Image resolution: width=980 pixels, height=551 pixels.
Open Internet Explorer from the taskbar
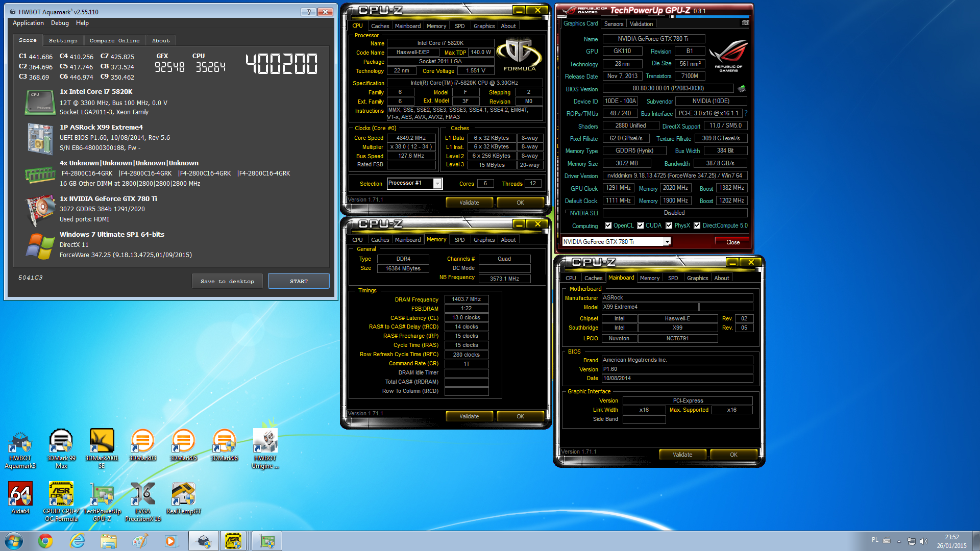[x=77, y=541]
